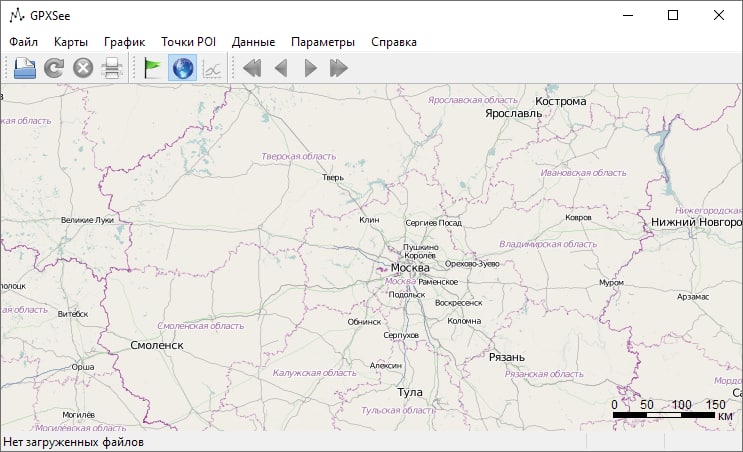Jump to last file with double-right arrow
743x452 pixels.
click(x=339, y=68)
